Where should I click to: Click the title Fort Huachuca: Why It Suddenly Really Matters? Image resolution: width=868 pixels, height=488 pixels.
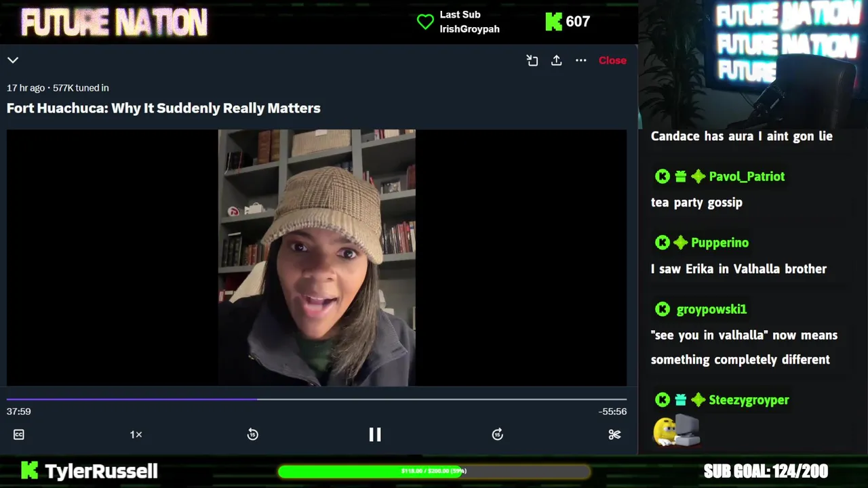click(x=163, y=108)
